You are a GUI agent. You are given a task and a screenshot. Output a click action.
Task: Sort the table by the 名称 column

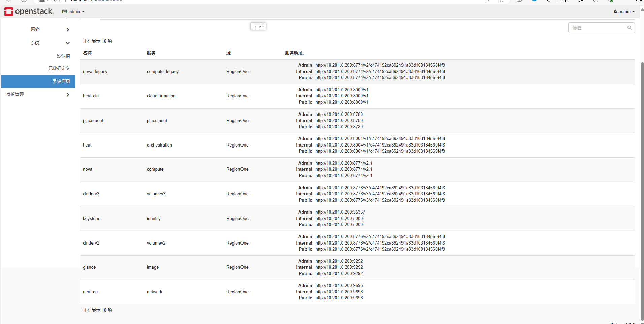87,53
